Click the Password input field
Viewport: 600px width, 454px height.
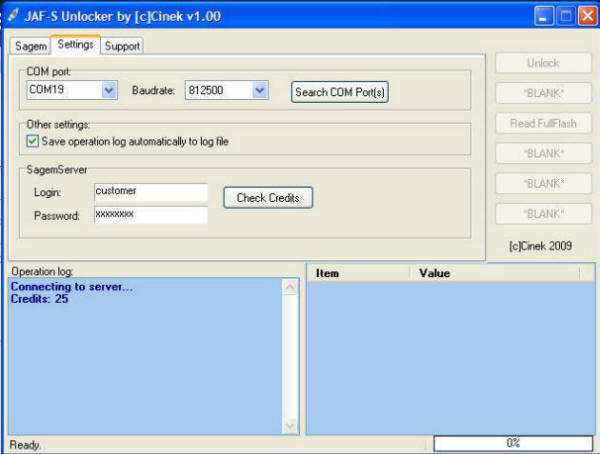(x=151, y=215)
